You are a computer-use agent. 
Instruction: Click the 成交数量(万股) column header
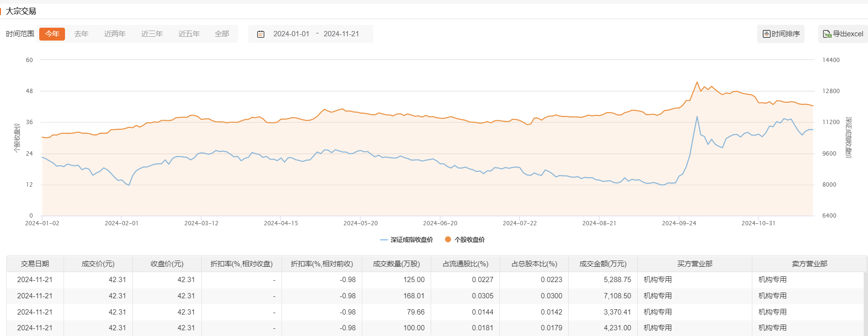(396, 264)
